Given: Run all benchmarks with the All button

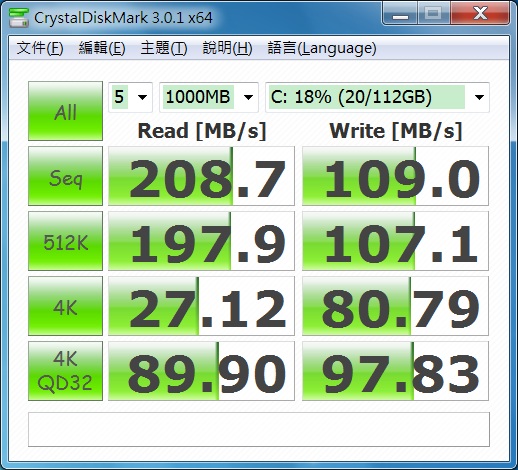Looking at the screenshot, I should coord(65,111).
